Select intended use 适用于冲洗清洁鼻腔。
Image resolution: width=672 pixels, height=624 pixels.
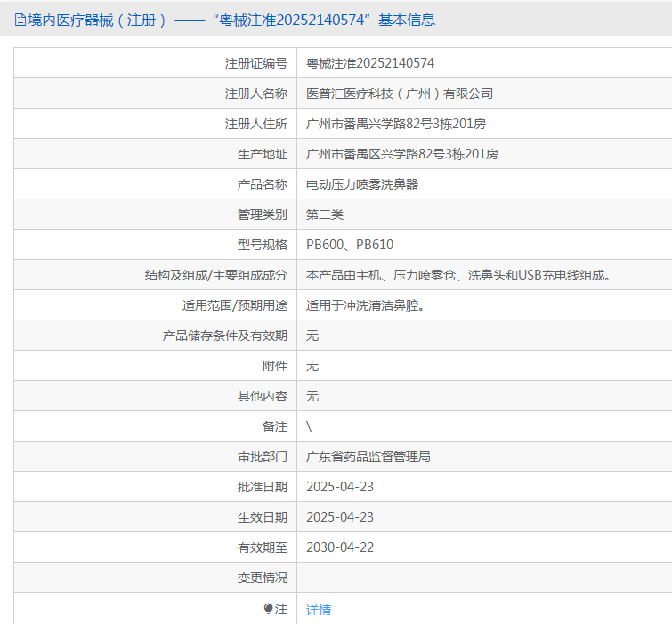point(365,305)
